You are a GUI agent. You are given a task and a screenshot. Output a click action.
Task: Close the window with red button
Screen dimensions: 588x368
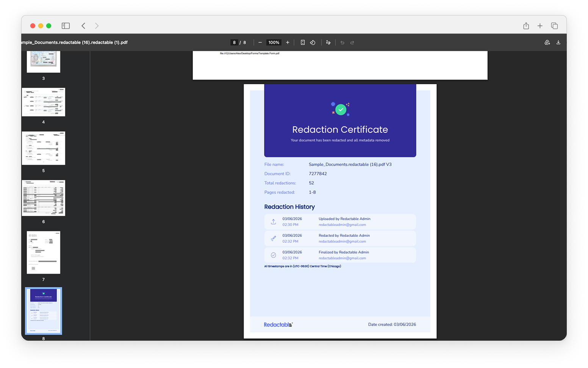click(33, 26)
